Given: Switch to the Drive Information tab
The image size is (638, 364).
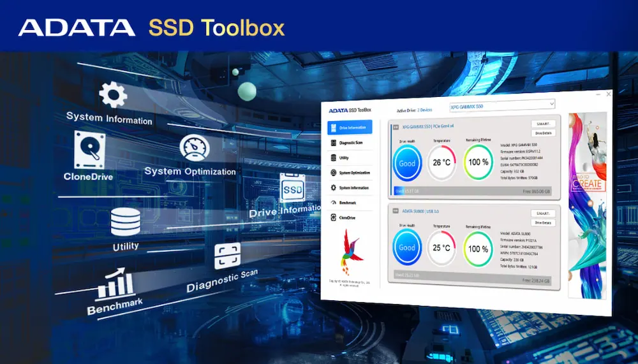Looking at the screenshot, I should tap(350, 127).
